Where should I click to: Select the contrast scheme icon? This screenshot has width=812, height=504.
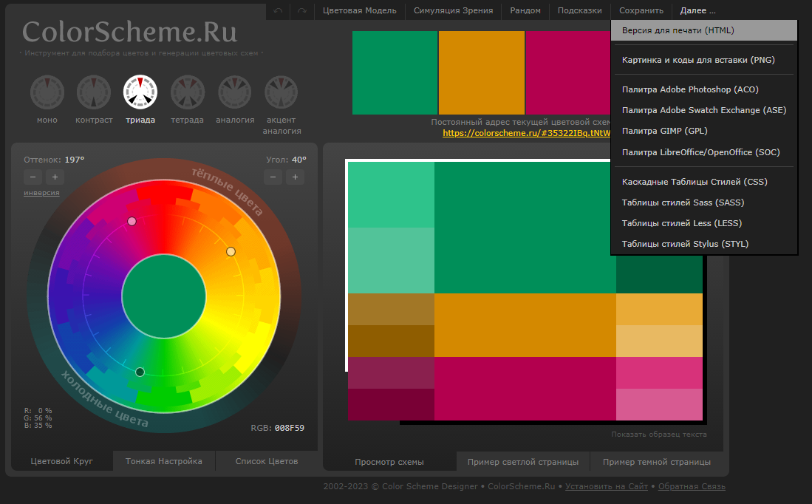pos(94,92)
